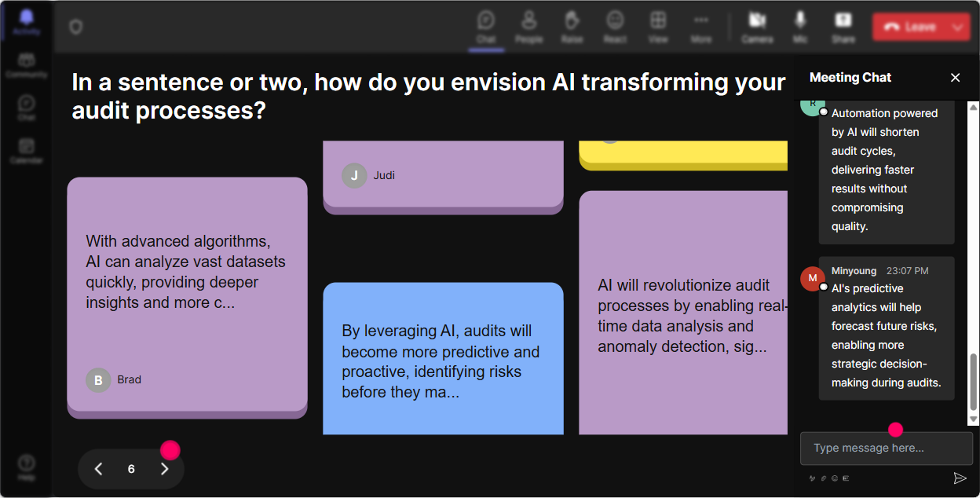Open the 'AI will revolutionize audit' card
Viewport: 980px width, 498px height.
point(683,313)
